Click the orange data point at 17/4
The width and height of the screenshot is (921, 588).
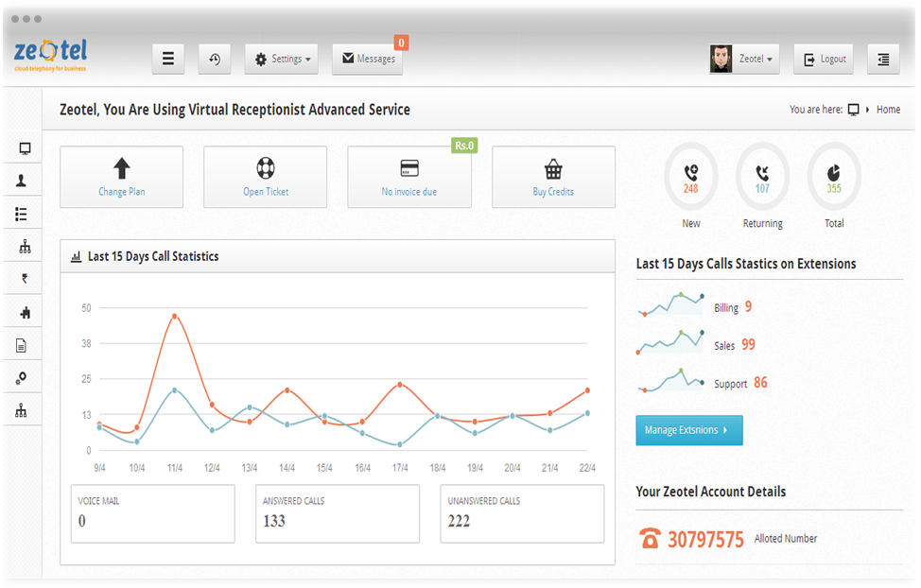tap(400, 384)
